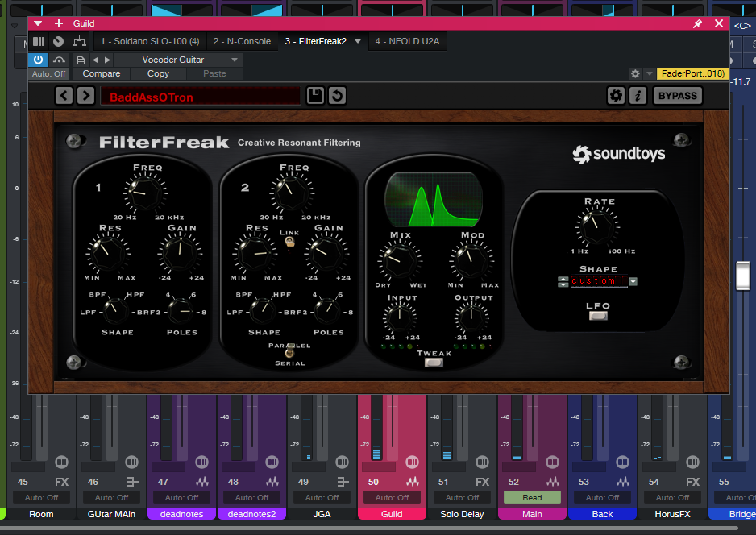Pin the Guild plugin window
This screenshot has height=535, width=756.
tap(697, 23)
